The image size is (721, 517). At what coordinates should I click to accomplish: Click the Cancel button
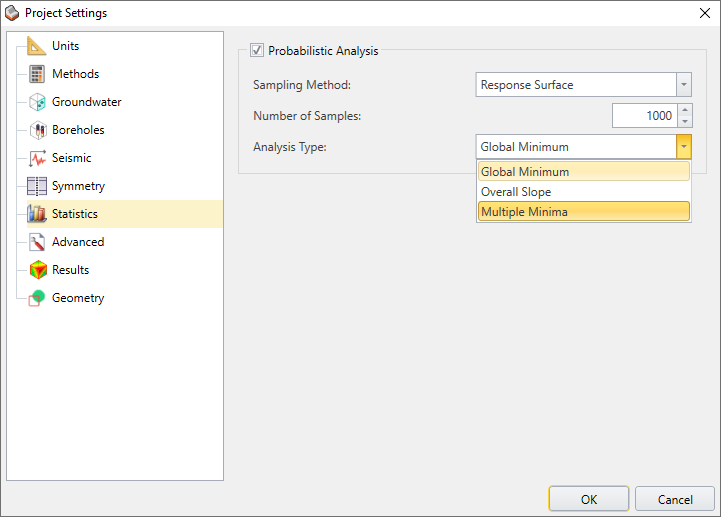click(675, 499)
